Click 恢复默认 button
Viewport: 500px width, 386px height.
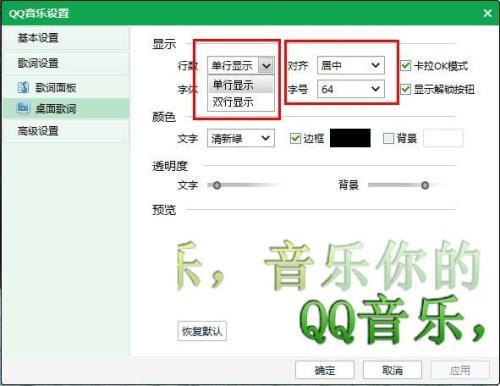pyautogui.click(x=202, y=331)
